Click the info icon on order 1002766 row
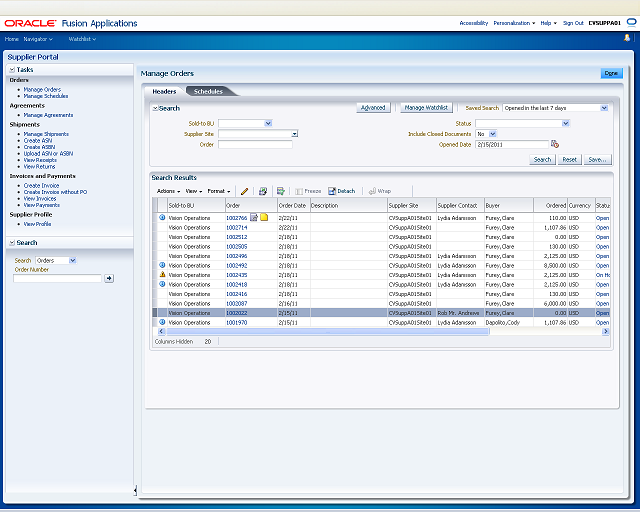Screen dimensions: 640x512 (x=162, y=218)
